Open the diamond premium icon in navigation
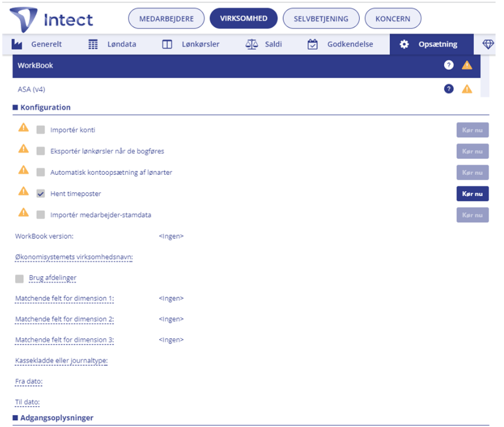The width and height of the screenshot is (504, 427). [x=488, y=45]
